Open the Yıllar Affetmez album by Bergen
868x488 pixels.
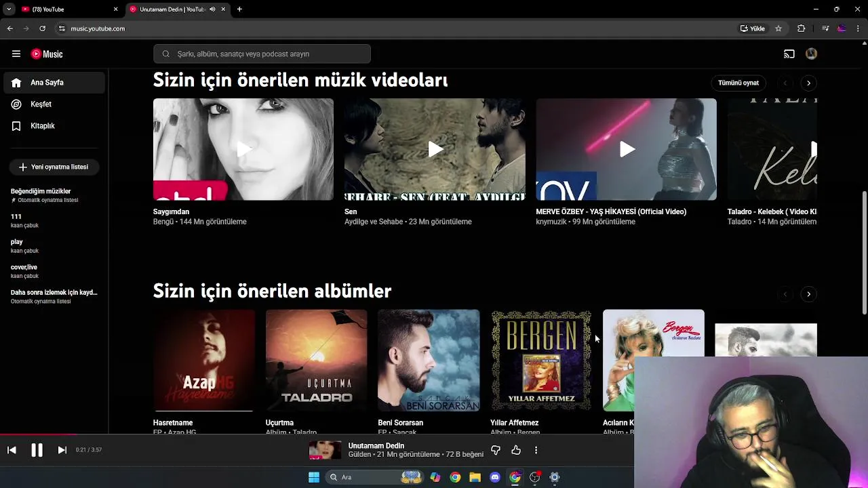pos(541,361)
